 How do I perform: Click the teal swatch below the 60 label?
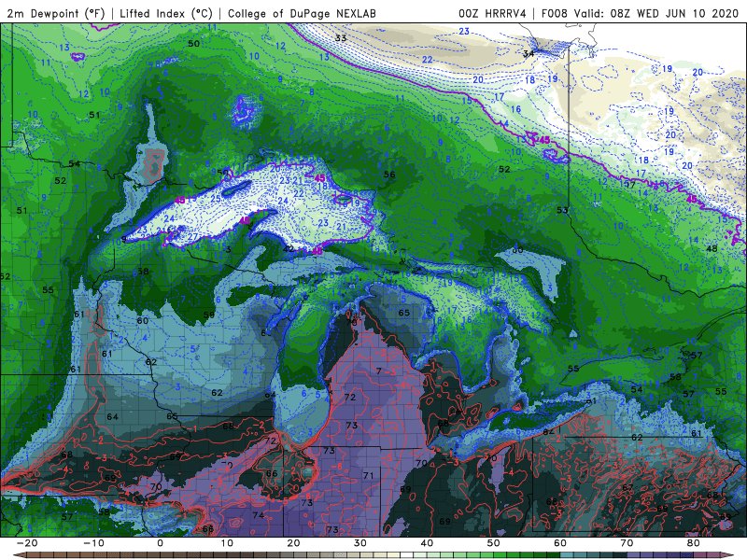[567, 555]
